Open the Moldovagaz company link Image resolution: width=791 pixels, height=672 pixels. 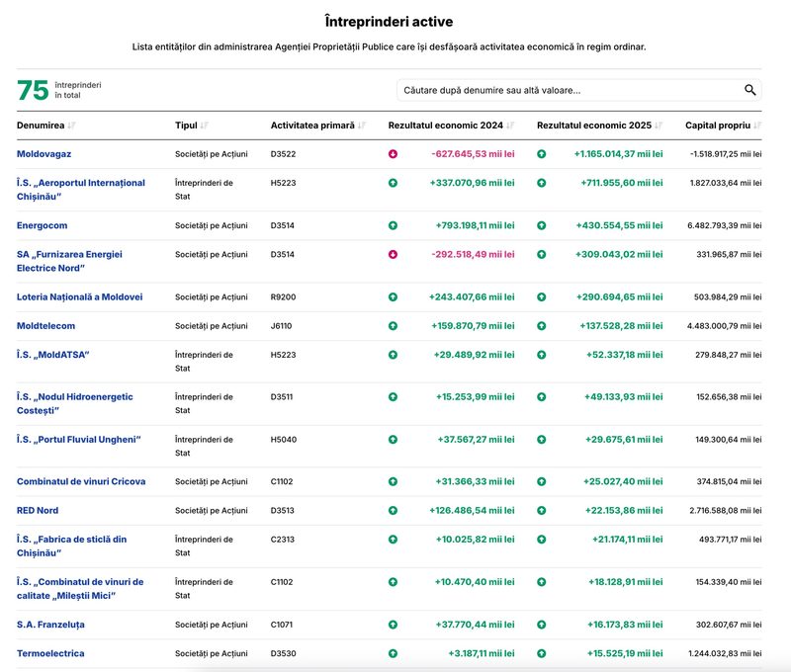point(44,154)
